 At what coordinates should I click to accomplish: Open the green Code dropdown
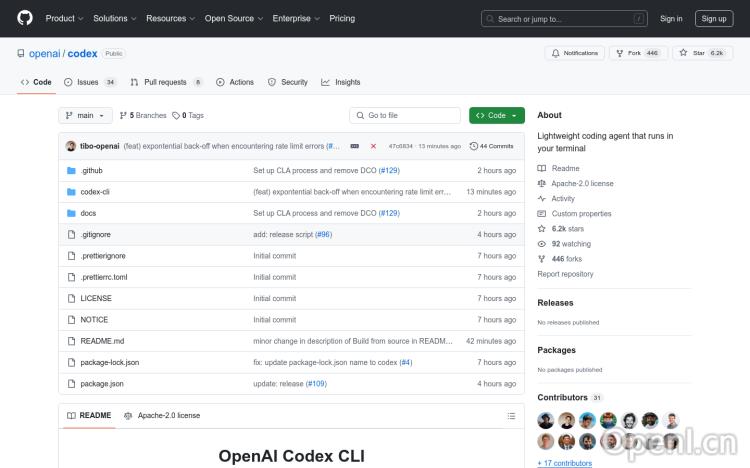tap(496, 115)
